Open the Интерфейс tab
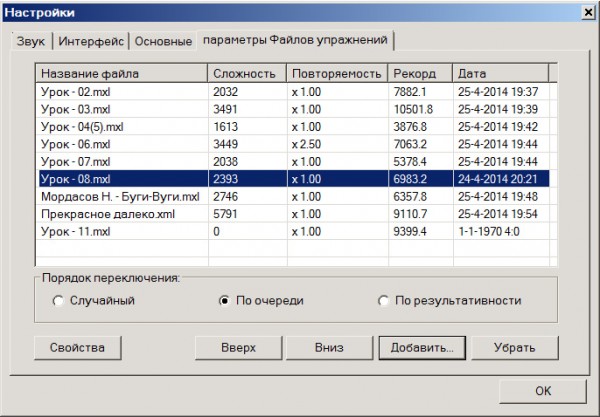Viewport: 600px width, 417px height. point(91,42)
